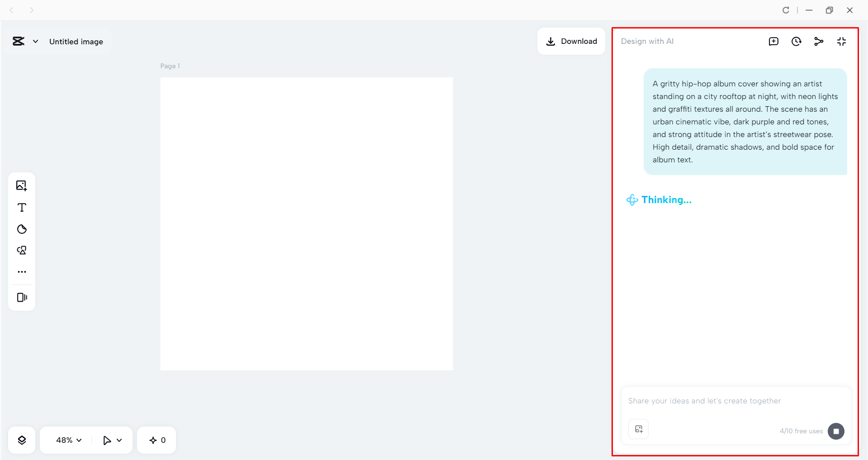The image size is (868, 460).
Task: Expand the CapCut logo menu chevron
Action: click(x=35, y=42)
